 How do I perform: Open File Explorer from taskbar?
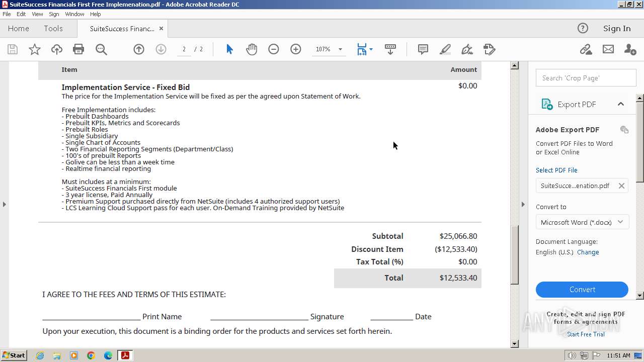click(x=57, y=355)
